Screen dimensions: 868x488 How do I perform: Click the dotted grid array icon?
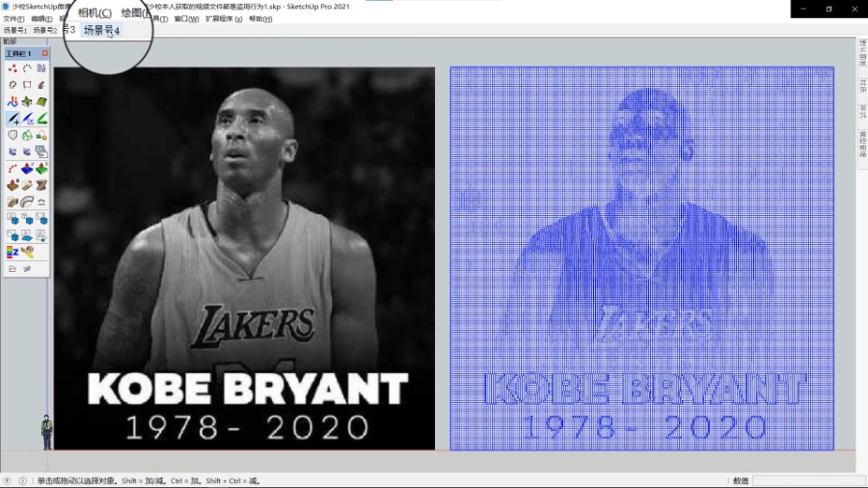41,68
